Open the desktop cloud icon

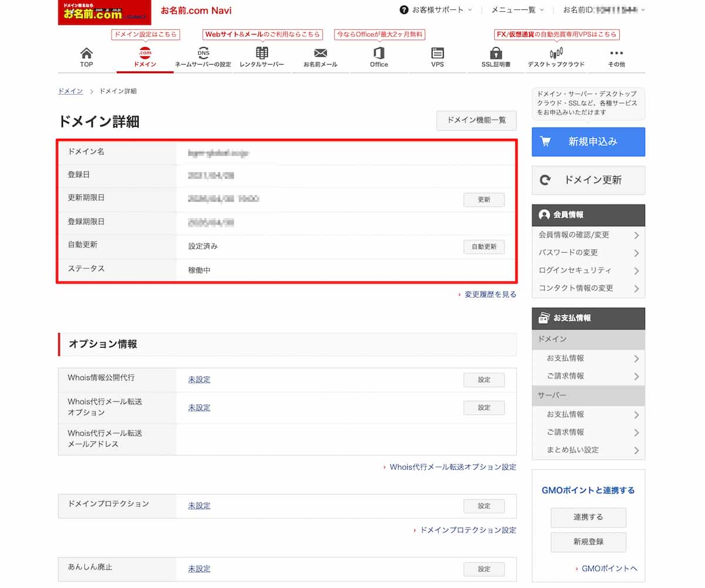[556, 53]
